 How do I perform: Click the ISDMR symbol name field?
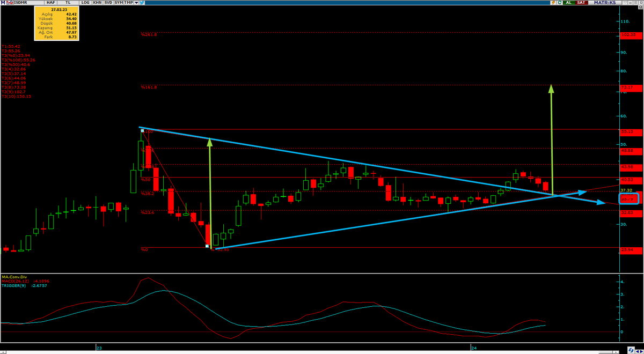point(28,3)
